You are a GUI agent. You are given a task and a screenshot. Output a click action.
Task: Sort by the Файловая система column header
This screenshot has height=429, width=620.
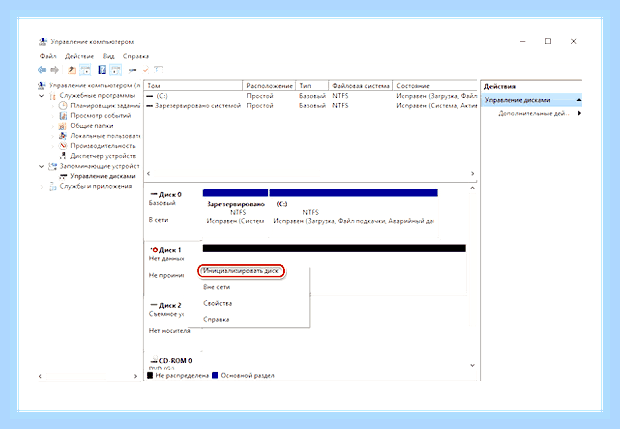click(x=361, y=85)
